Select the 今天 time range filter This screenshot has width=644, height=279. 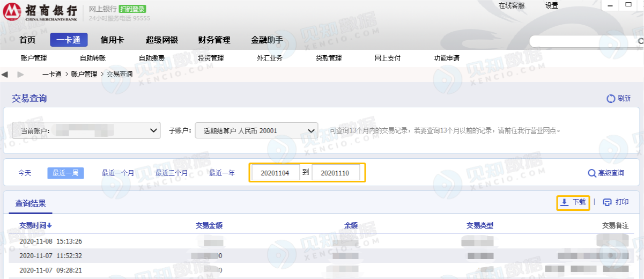click(25, 173)
